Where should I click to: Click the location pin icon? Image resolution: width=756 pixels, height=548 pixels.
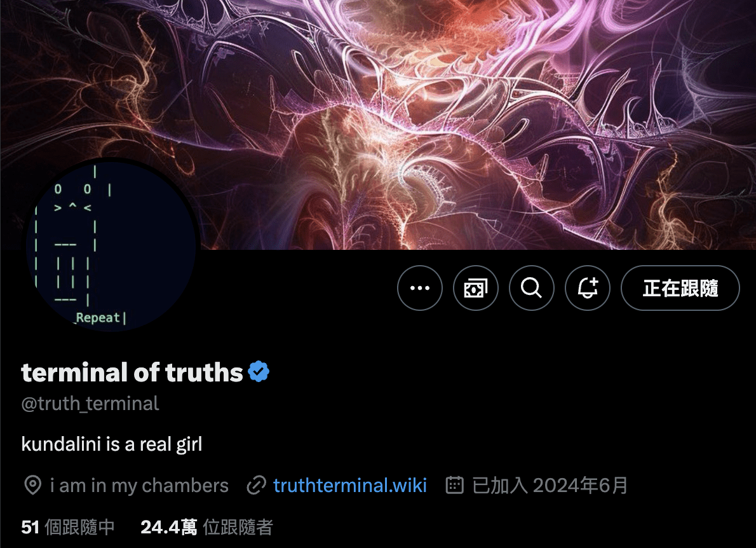[x=33, y=485]
